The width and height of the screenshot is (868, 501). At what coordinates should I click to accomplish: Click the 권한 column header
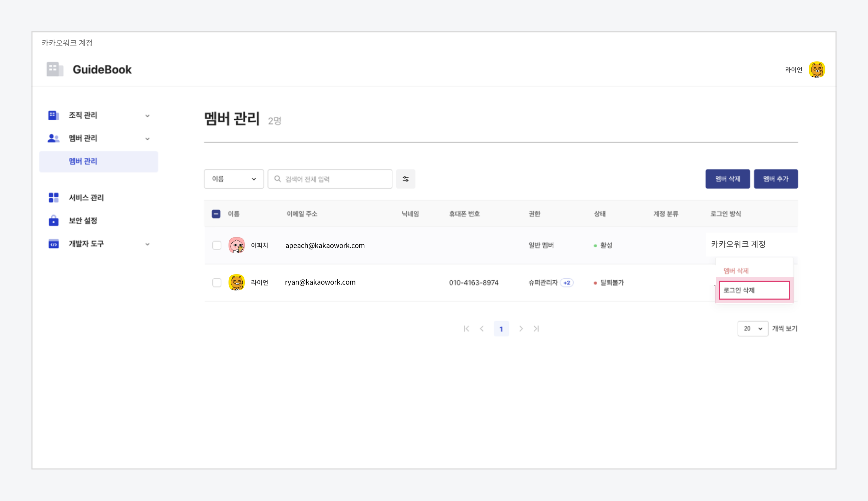[x=534, y=214]
